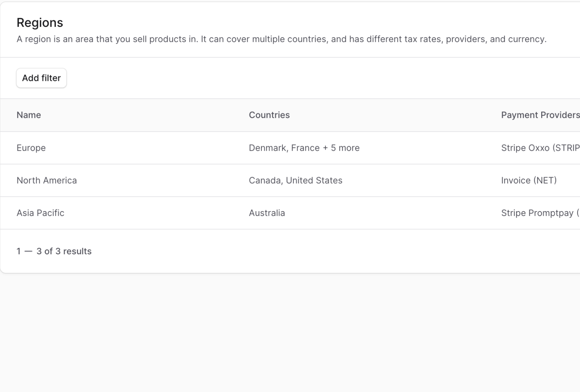
Task: Click the Regions page title
Action: (x=40, y=22)
